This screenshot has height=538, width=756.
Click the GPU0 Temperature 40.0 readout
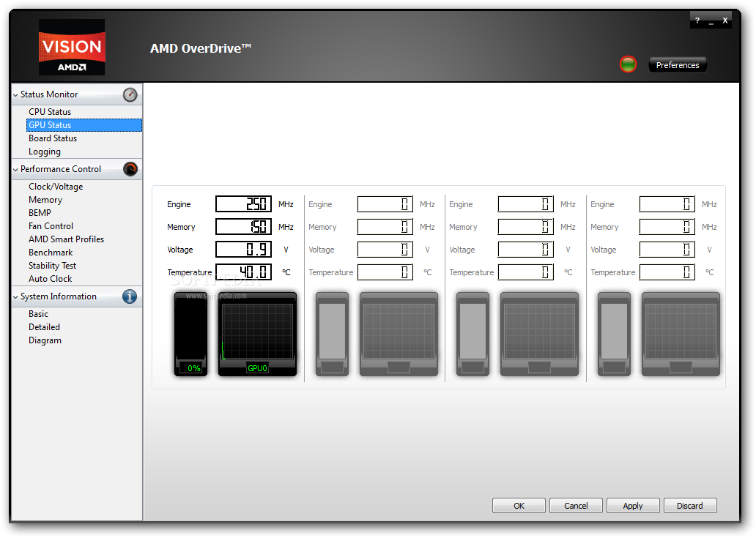[x=243, y=272]
